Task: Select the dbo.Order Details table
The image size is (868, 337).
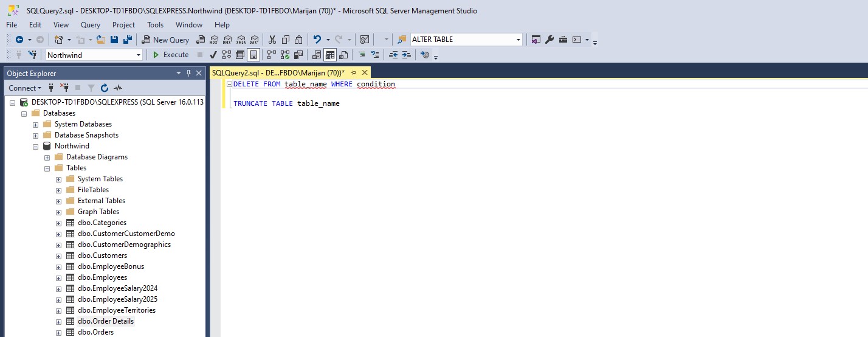Action: 105,321
